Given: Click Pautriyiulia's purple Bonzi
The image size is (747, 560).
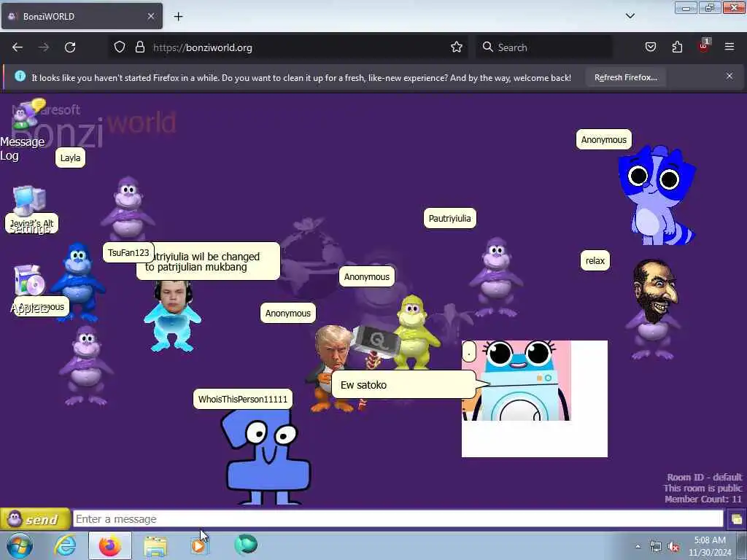Looking at the screenshot, I should 496,277.
